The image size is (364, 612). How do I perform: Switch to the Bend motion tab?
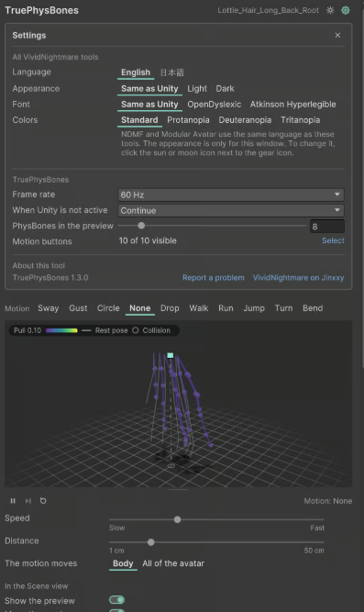pyautogui.click(x=313, y=308)
